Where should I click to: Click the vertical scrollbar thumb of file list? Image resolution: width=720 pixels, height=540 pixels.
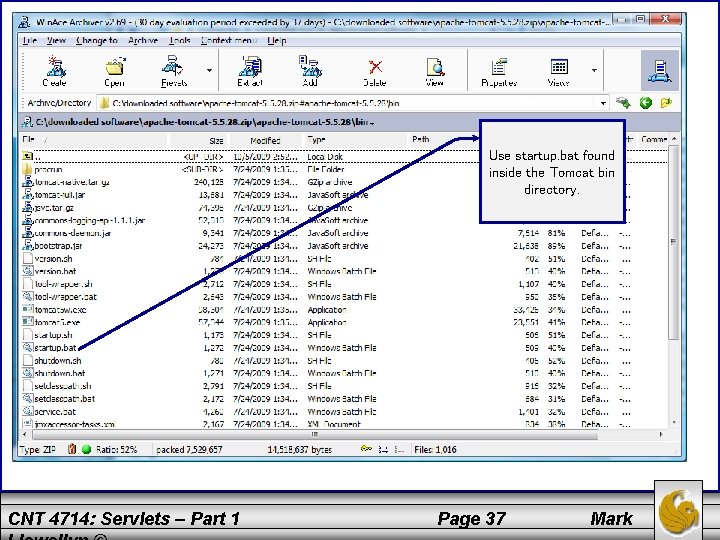click(x=673, y=242)
